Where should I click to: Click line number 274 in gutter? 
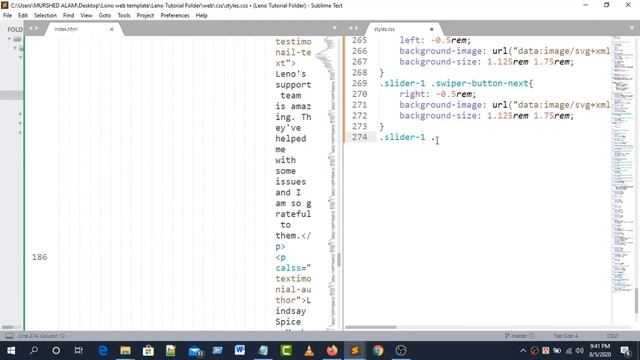click(359, 137)
